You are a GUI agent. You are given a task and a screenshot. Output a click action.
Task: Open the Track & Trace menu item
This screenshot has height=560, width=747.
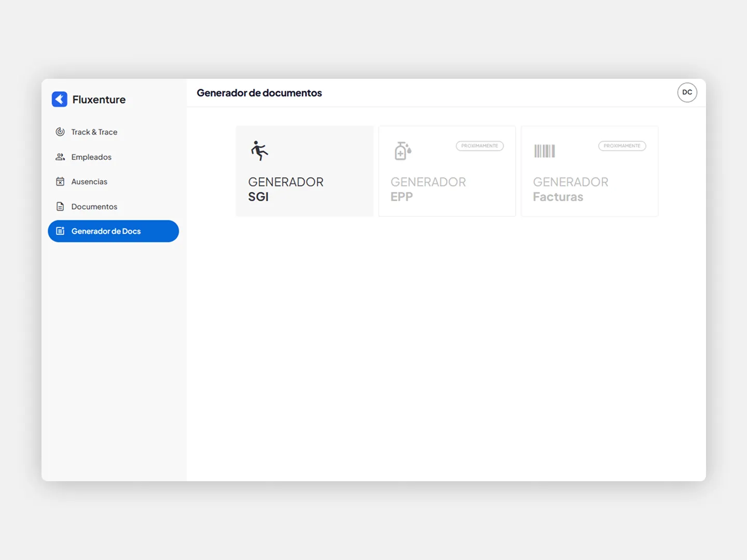coord(113,132)
